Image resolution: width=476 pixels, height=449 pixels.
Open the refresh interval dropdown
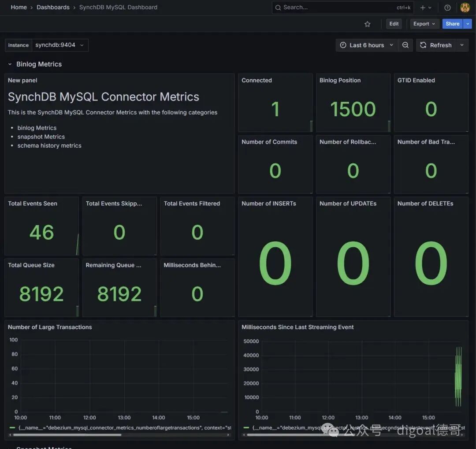click(x=462, y=45)
